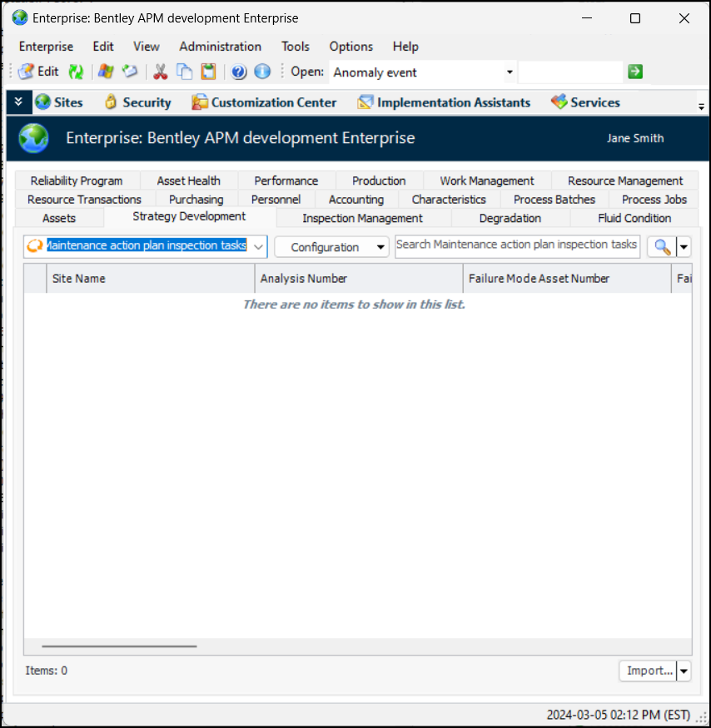This screenshot has width=711, height=728.
Task: Switch to the Accounting tab
Action: (356, 199)
